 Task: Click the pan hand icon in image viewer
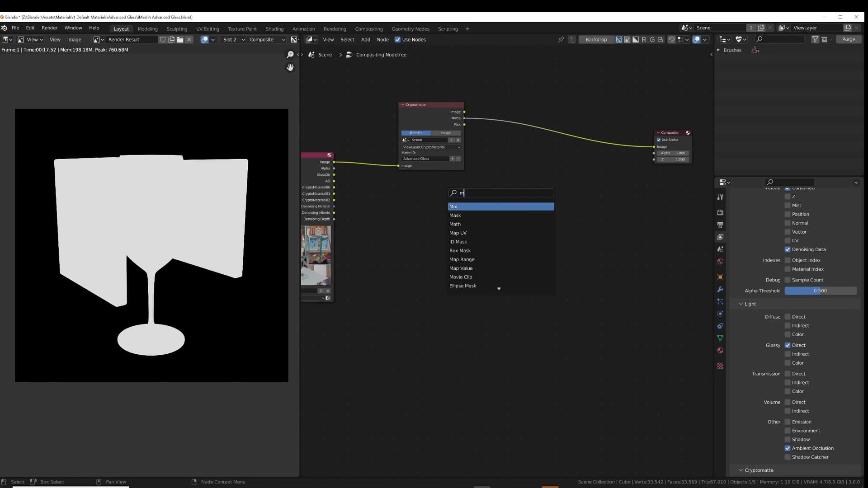click(x=290, y=67)
